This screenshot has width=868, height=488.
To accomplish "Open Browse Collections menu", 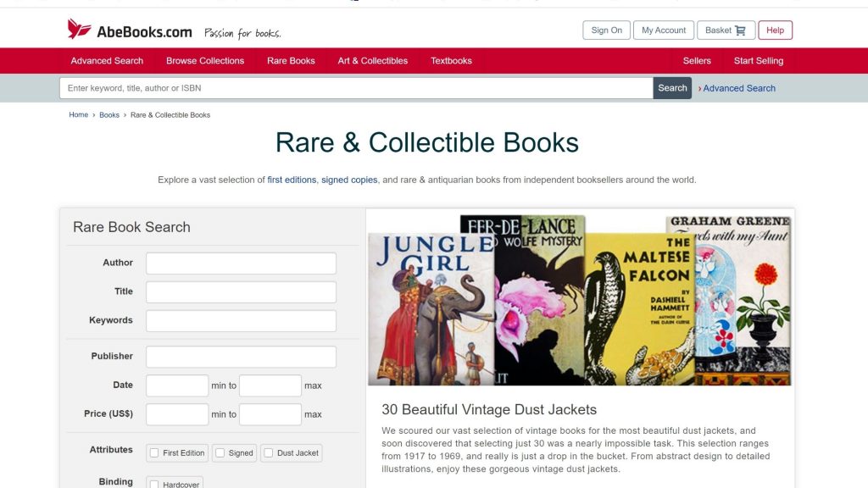I will point(205,61).
